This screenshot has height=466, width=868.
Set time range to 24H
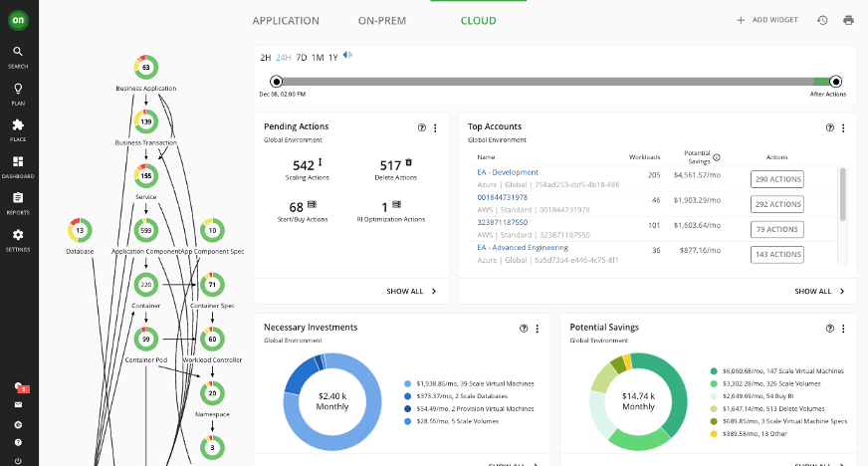[x=284, y=58]
